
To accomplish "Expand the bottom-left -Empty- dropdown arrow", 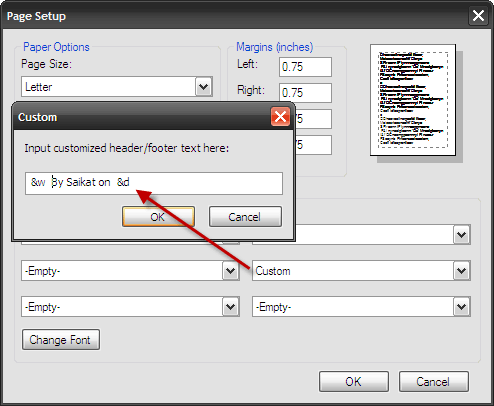I will [230, 306].
